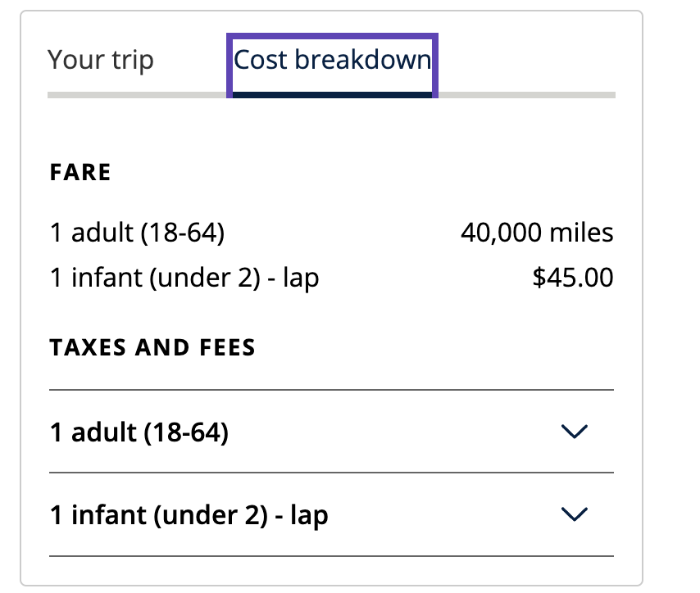
Task: Select the 40,000 miles fare amount
Action: click(537, 233)
